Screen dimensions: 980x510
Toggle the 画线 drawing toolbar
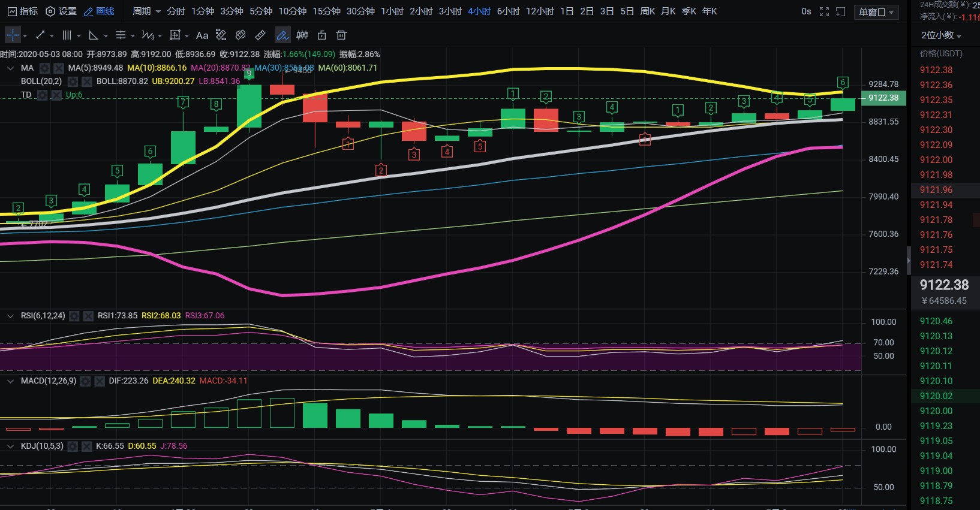(x=99, y=11)
